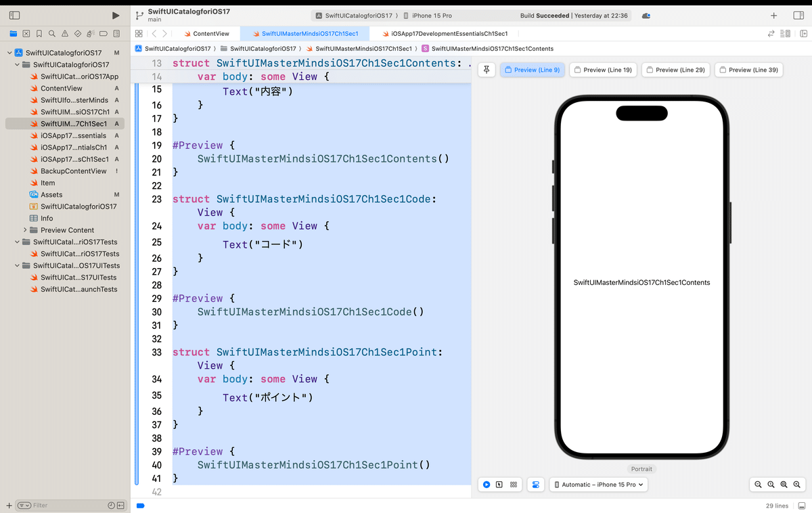The width and height of the screenshot is (812, 513).
Task: Choose the iPhone 15 Pro run destination
Action: pyautogui.click(x=428, y=16)
